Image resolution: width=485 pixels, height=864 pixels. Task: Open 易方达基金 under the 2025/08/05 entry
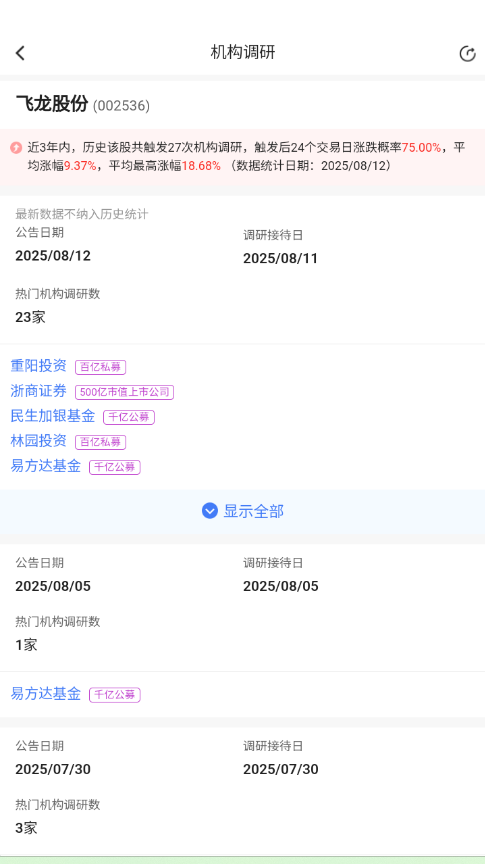[x=46, y=693]
